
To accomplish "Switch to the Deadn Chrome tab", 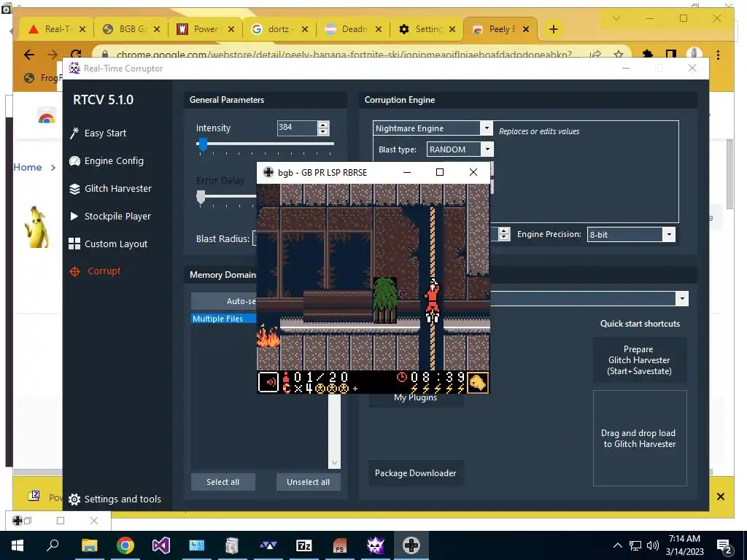I will pos(353,29).
